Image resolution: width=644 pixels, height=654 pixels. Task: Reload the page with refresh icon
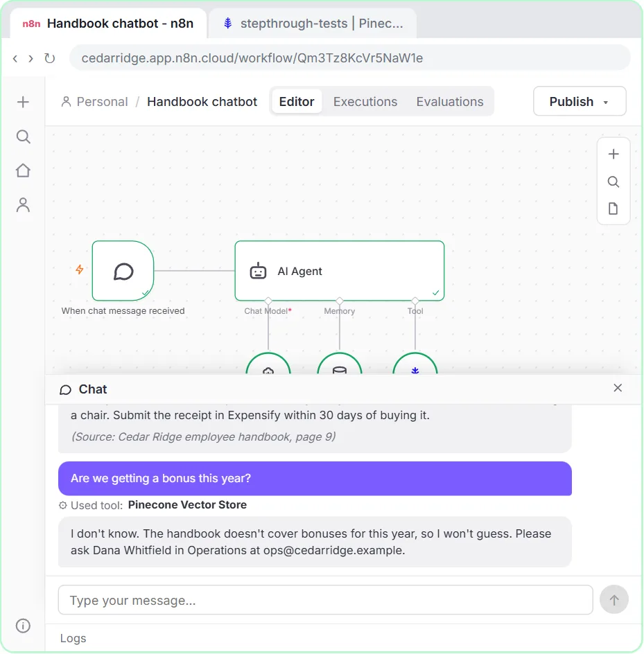coord(50,58)
